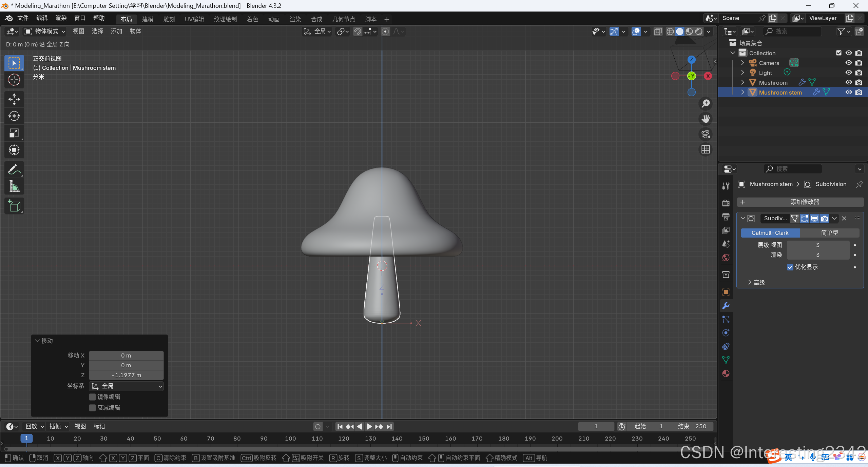The image size is (868, 467).
Task: Hide the Mushroom object in the viewport
Action: click(x=848, y=82)
